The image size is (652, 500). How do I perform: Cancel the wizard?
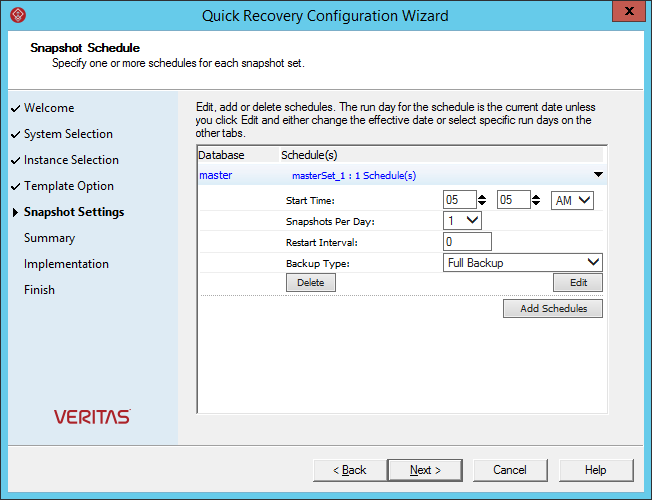pyautogui.click(x=510, y=470)
